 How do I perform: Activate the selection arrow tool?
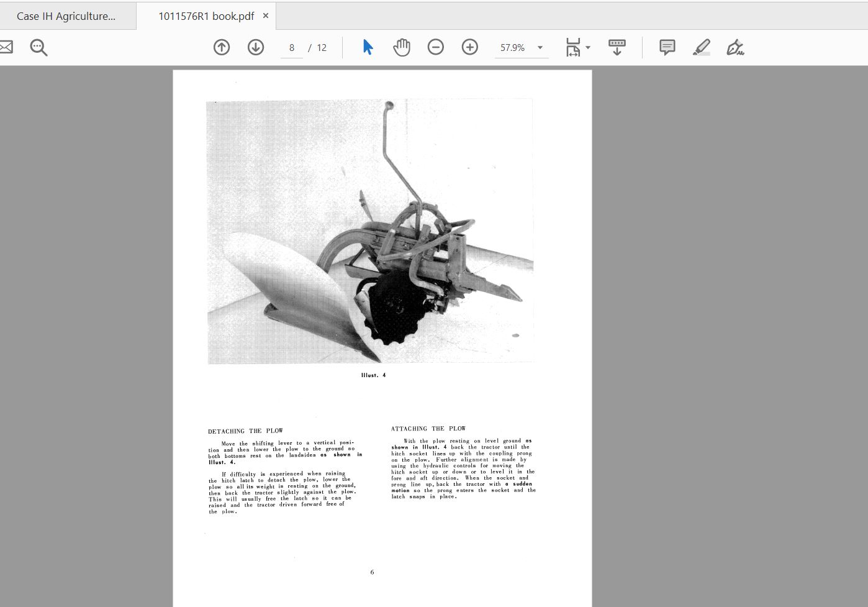click(368, 47)
